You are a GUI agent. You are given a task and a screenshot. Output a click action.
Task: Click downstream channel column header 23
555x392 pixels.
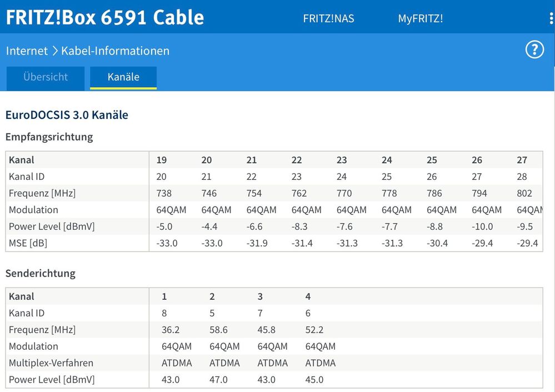(342, 160)
